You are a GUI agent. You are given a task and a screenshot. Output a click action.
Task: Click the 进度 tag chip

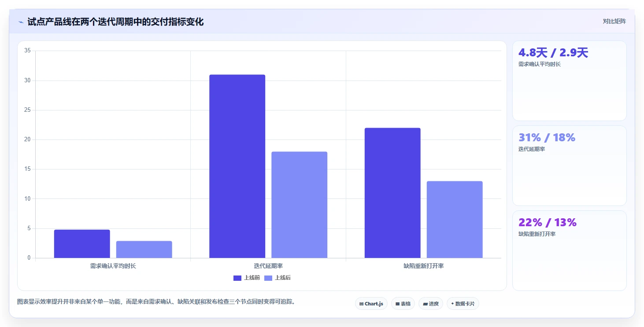click(431, 304)
